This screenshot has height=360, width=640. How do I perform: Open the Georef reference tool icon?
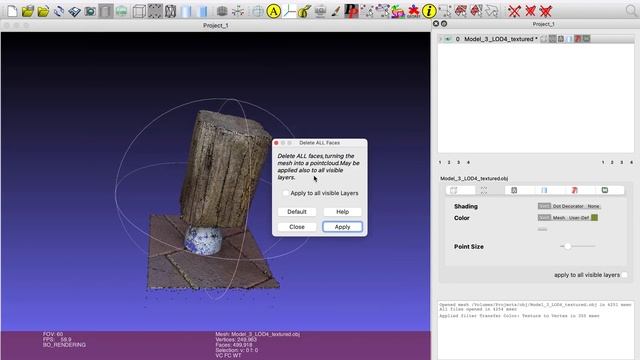tap(413, 11)
